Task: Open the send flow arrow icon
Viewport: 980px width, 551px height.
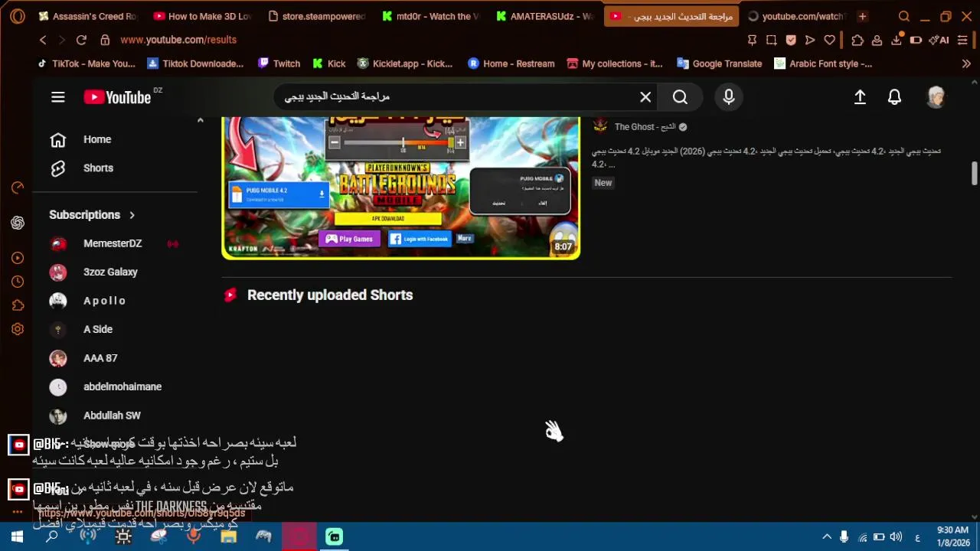Action: 810,40
